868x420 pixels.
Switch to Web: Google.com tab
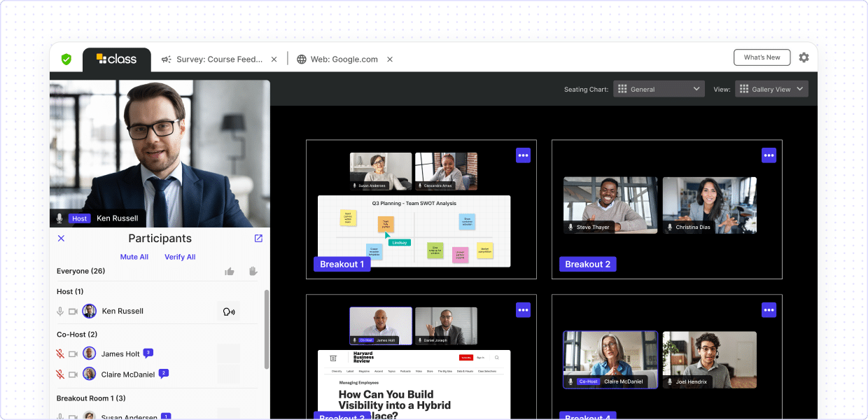pos(337,59)
